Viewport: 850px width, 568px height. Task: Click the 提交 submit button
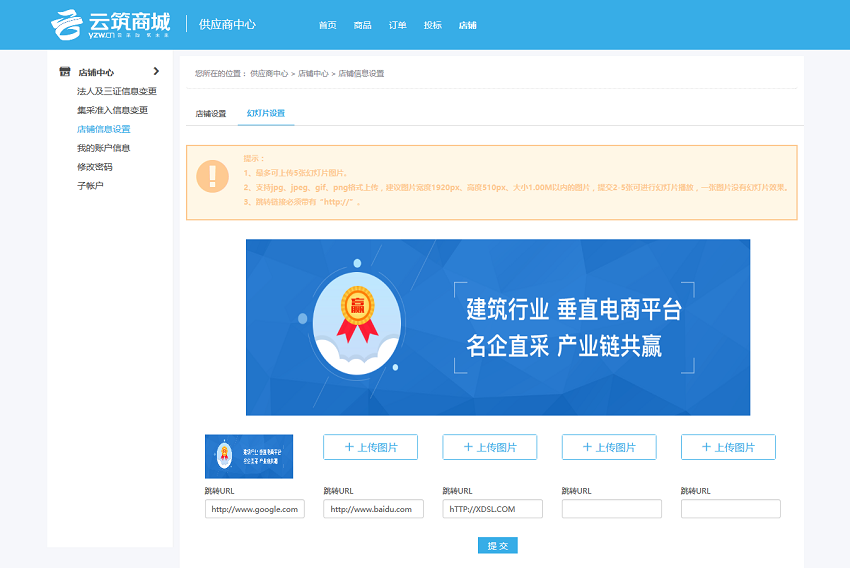tap(497, 545)
